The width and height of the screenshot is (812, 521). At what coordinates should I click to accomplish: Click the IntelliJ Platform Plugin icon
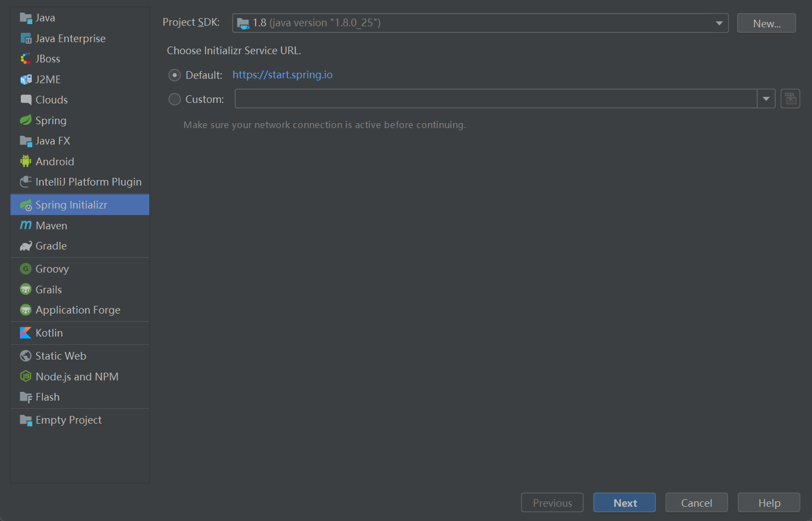point(26,182)
